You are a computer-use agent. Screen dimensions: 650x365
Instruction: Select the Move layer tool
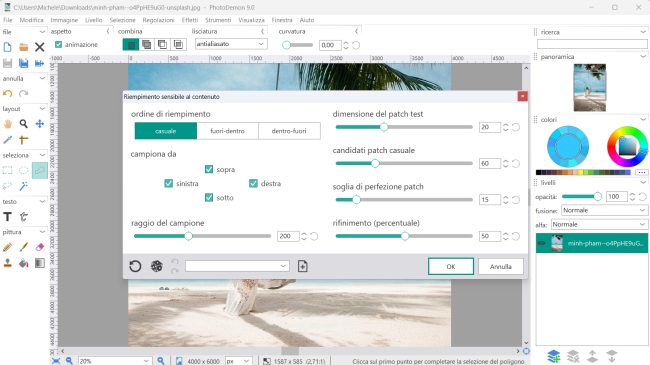[x=39, y=124]
